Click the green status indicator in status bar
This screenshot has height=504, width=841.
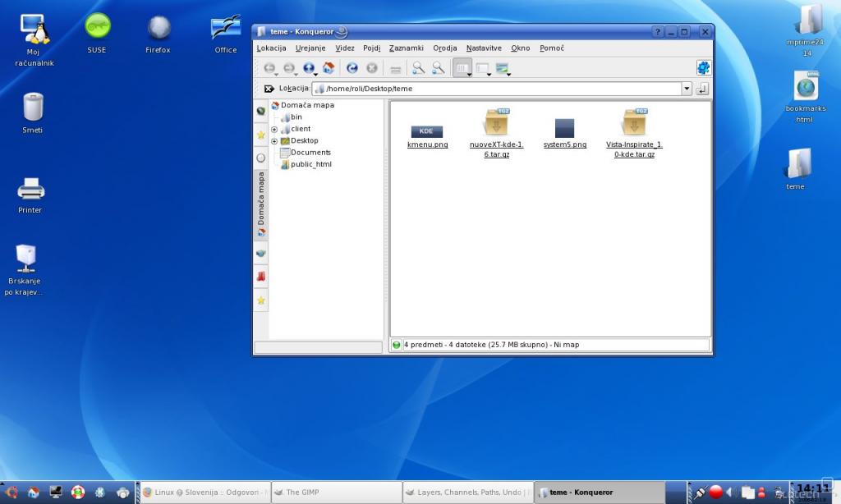tap(397, 345)
